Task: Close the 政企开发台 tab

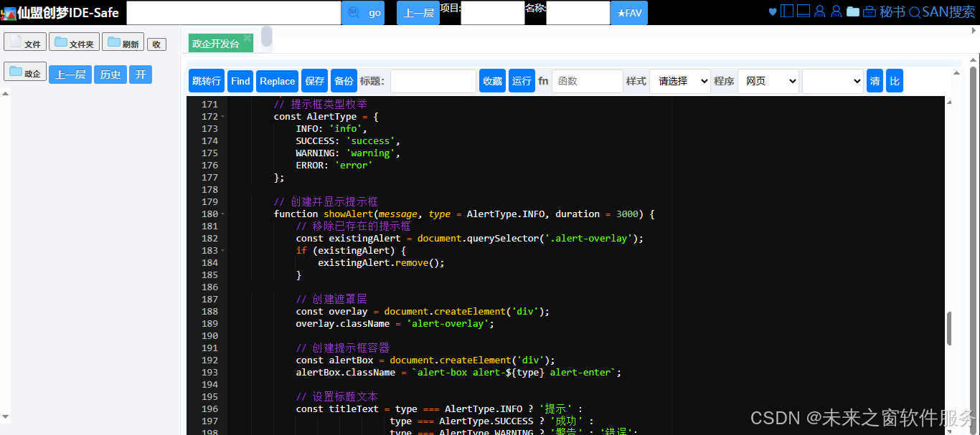Action: [248, 38]
